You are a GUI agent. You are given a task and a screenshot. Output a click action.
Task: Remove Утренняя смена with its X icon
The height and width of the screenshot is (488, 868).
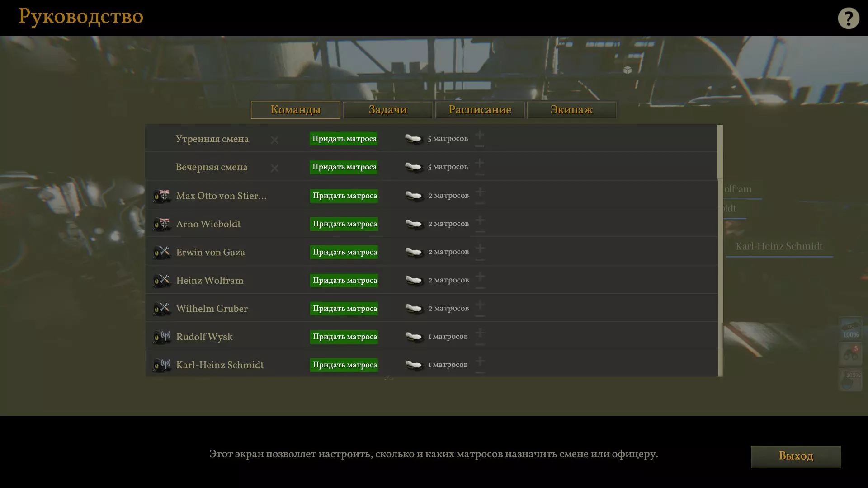tap(274, 140)
